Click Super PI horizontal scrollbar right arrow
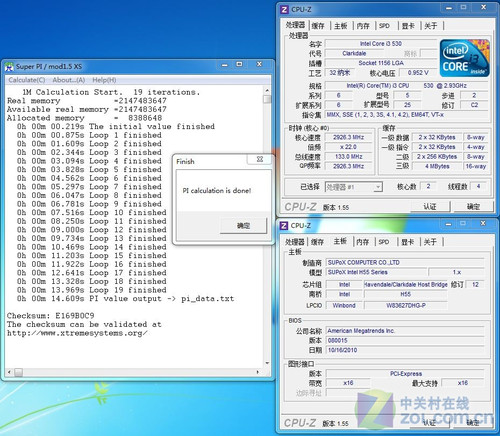This screenshot has width=500, height=436. point(258,372)
